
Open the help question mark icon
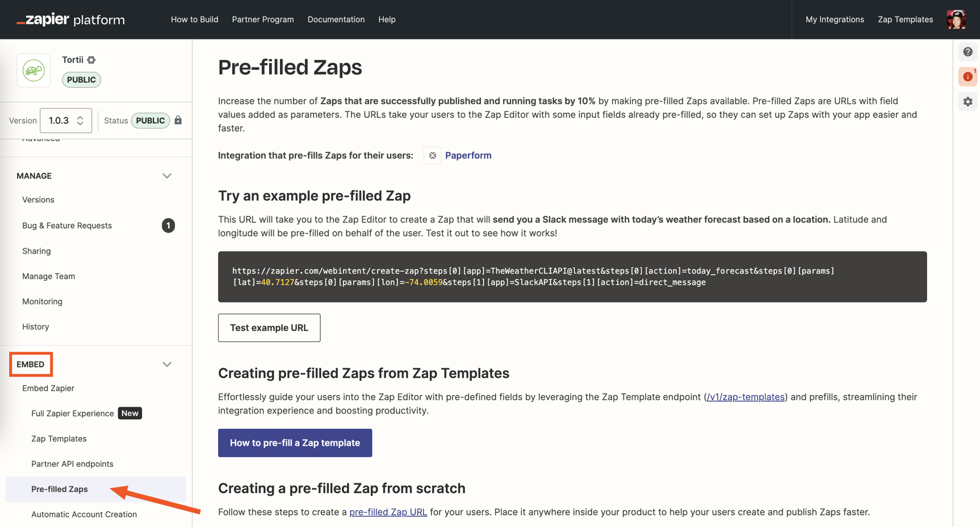968,52
